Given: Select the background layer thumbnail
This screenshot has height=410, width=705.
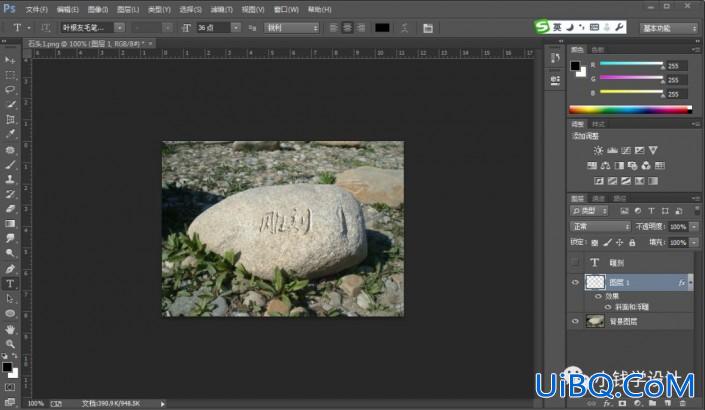Looking at the screenshot, I should [x=595, y=321].
